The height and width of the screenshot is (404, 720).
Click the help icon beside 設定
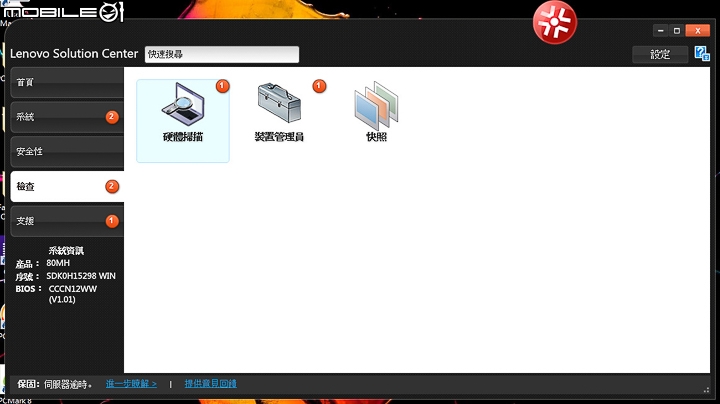coord(702,54)
